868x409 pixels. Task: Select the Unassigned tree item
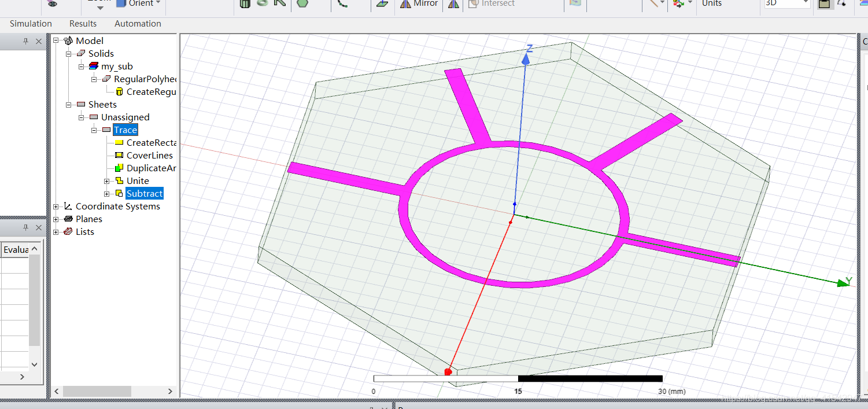125,117
